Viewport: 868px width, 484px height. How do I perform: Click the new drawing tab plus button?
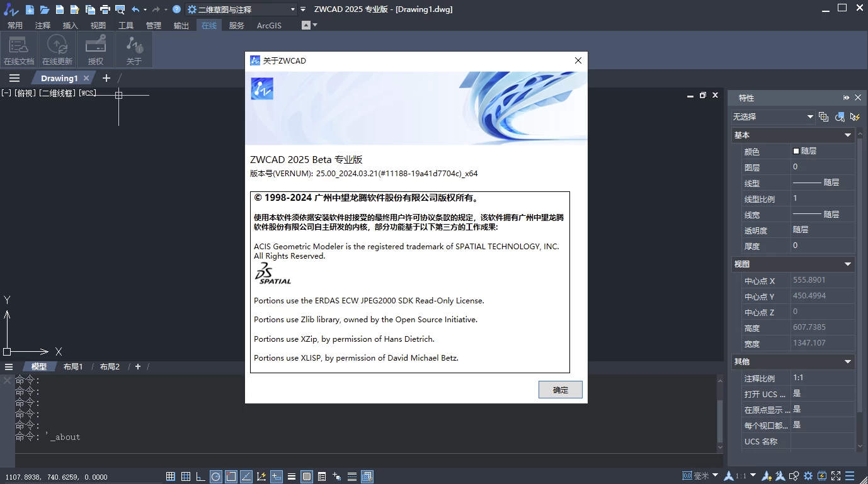tap(106, 78)
